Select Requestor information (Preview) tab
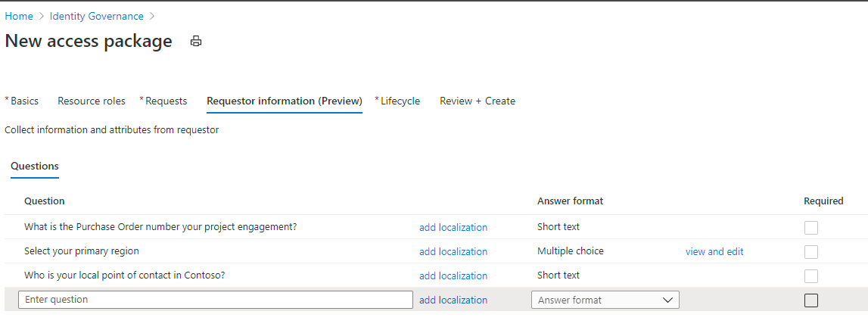Screen dimensions: 868x330 pos(285,101)
